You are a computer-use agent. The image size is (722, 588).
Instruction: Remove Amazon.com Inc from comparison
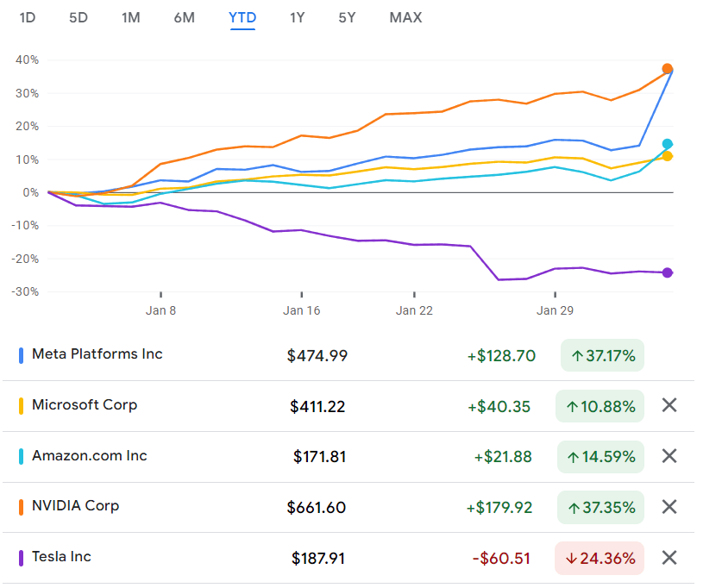(x=669, y=456)
